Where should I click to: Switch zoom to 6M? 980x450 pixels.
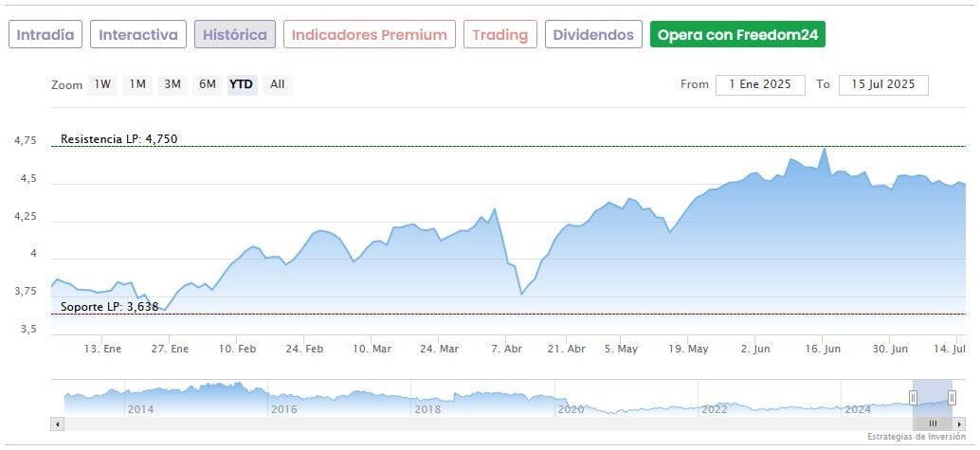[x=208, y=84]
